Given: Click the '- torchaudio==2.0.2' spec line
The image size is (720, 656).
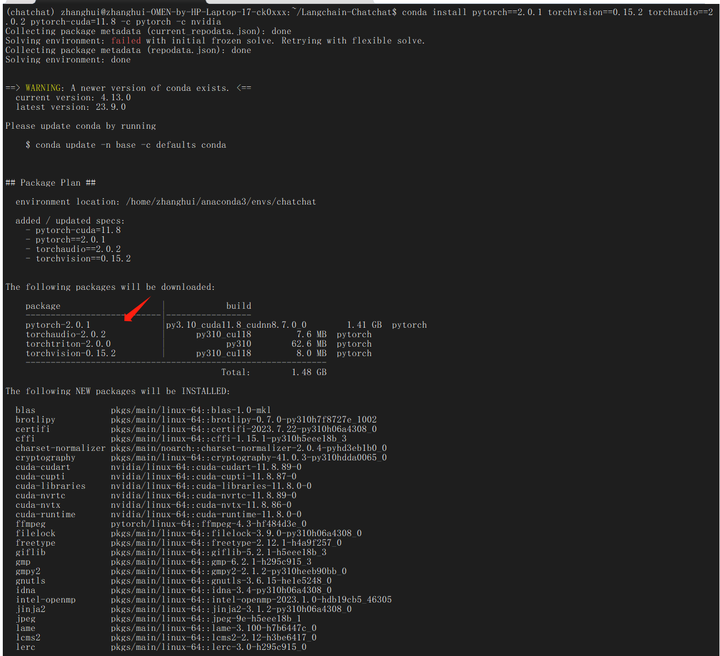Looking at the screenshot, I should [73, 249].
